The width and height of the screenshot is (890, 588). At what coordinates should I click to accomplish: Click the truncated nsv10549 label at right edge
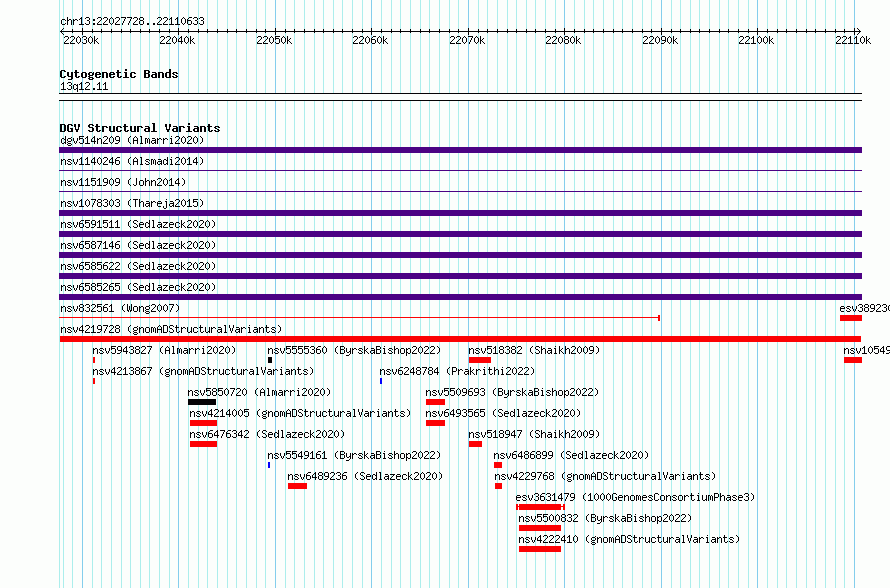coord(866,350)
